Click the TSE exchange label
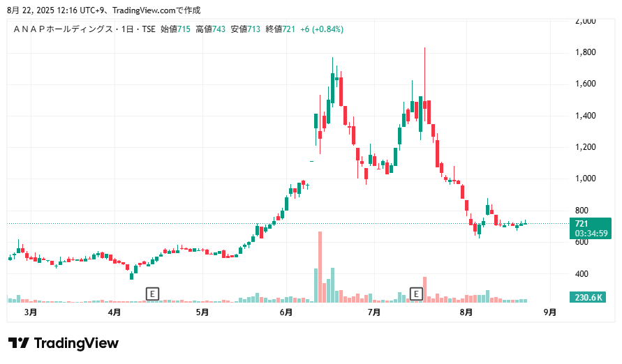 click(149, 29)
